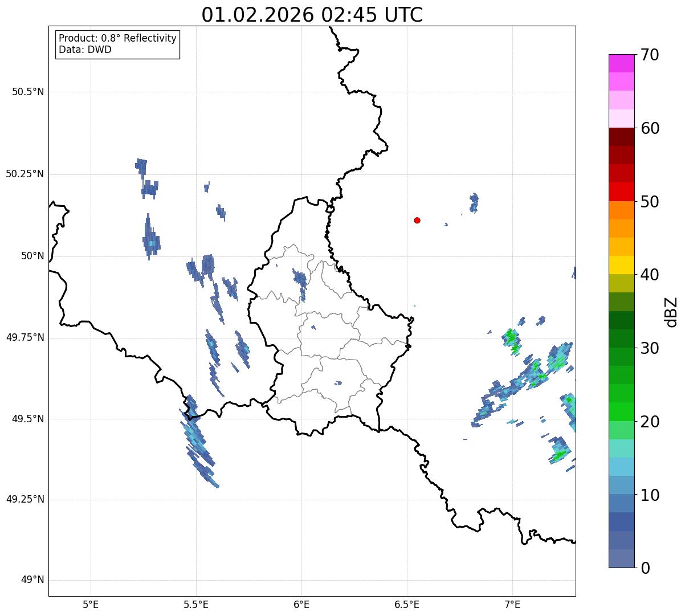
Task: Click the 'Data: DWD' label
Action: click(85, 50)
